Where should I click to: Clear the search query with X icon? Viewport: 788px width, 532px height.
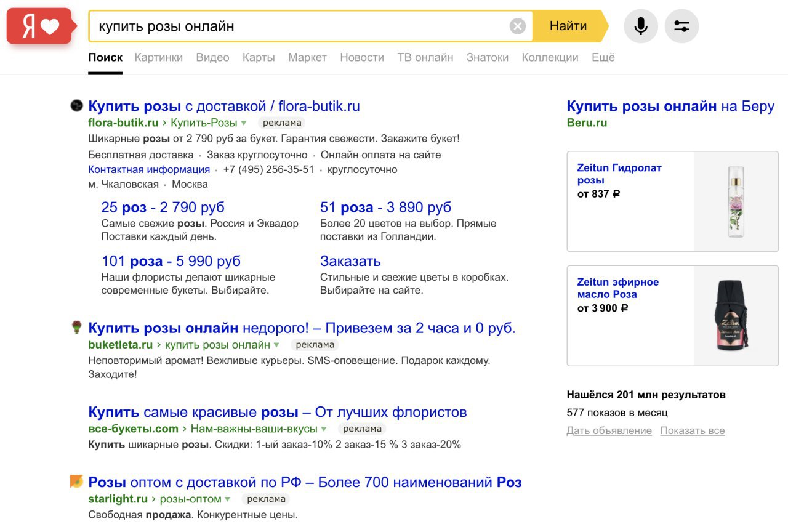[518, 26]
